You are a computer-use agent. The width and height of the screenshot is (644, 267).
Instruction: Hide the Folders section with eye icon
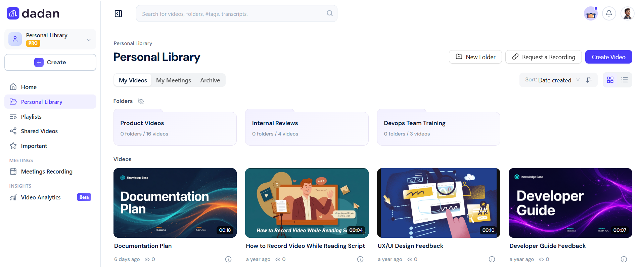coord(141,101)
